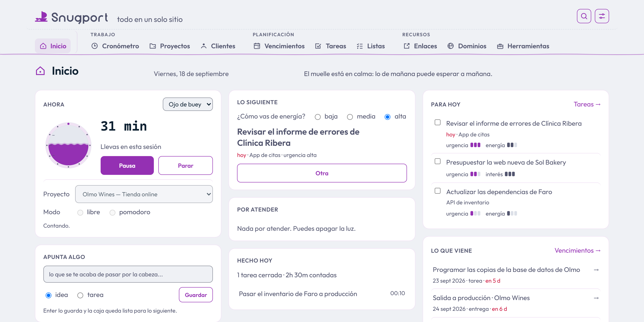Screen dimensions: 644x322
Task: Choose 'pomodoro' timer mode
Action: point(112,212)
